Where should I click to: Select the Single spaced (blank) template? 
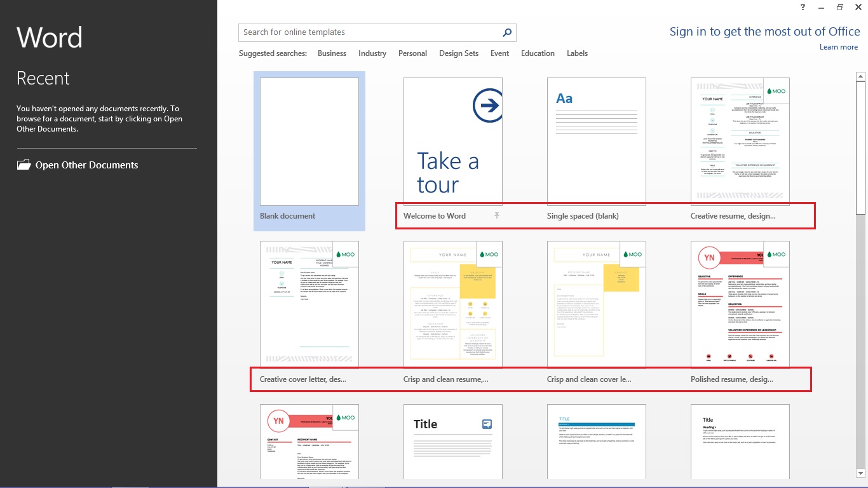[x=597, y=142]
